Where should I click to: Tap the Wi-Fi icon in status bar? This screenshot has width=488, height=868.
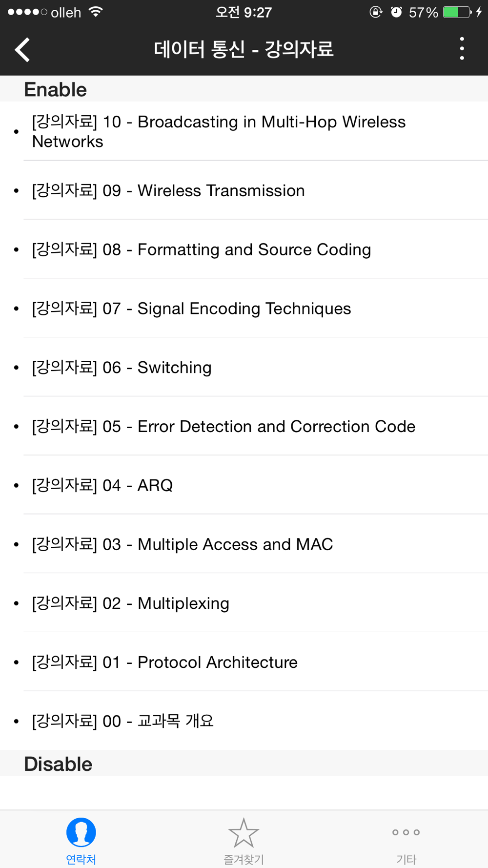pos(96,12)
